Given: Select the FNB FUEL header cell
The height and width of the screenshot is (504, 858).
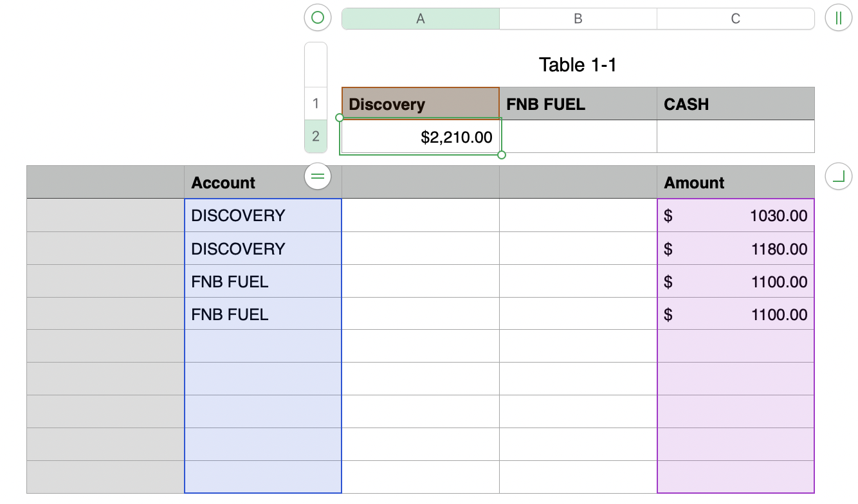Looking at the screenshot, I should pos(578,104).
